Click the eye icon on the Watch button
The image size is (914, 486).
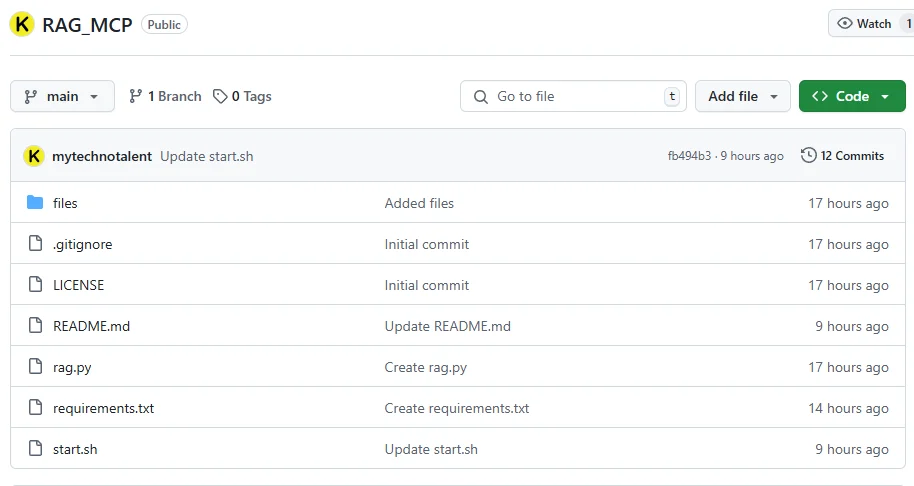click(x=845, y=23)
